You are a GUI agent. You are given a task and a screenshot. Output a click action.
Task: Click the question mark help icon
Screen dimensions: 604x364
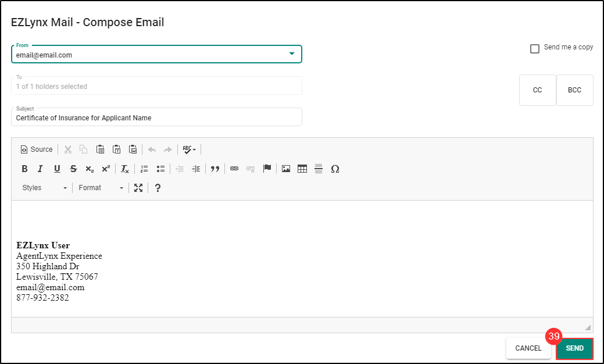coord(158,188)
